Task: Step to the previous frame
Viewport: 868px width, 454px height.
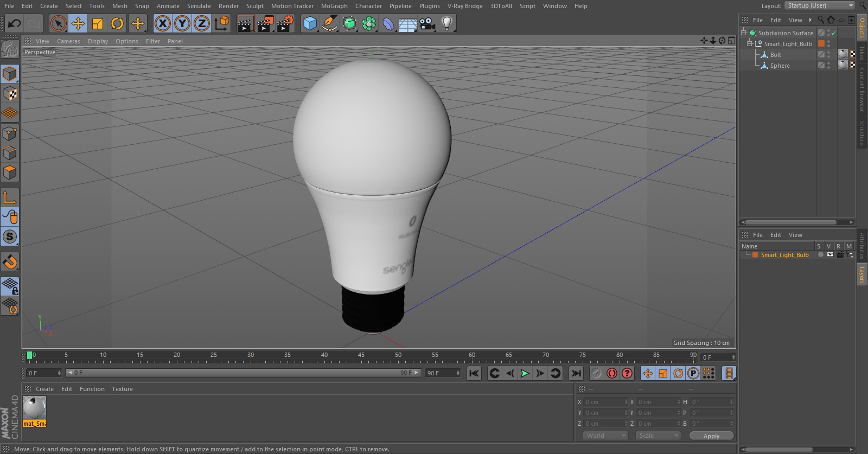Action: point(509,373)
